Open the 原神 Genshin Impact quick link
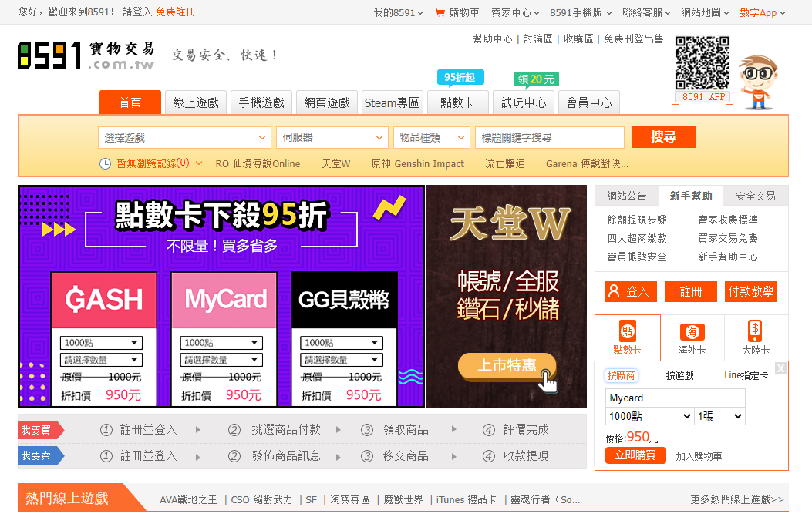Viewport: 812px width, 517px height. [417, 164]
